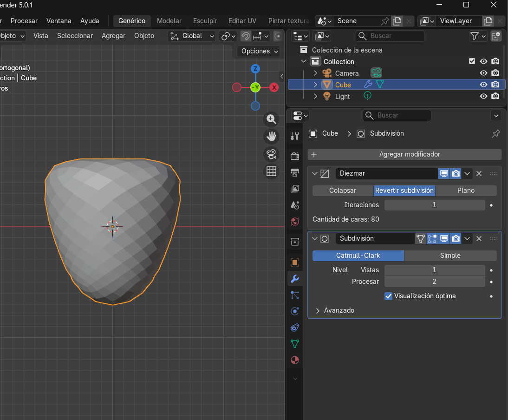Open the Material properties tab icon

295,360
